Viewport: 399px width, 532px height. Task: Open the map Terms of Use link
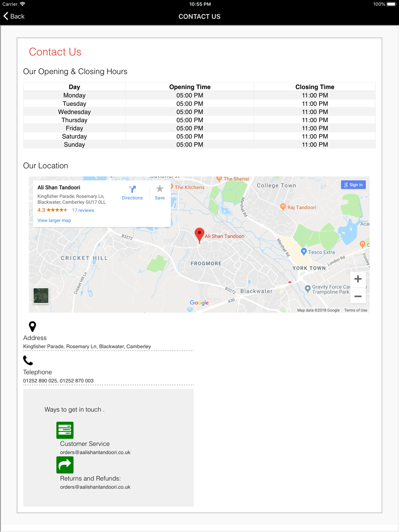coord(356,310)
